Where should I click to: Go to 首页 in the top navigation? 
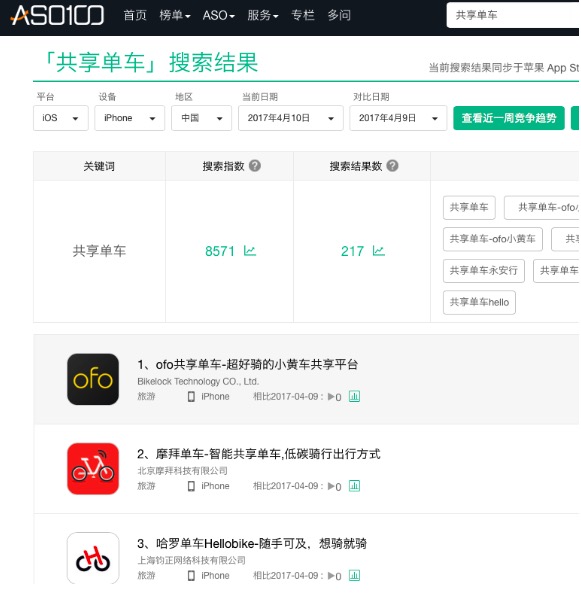tap(135, 15)
